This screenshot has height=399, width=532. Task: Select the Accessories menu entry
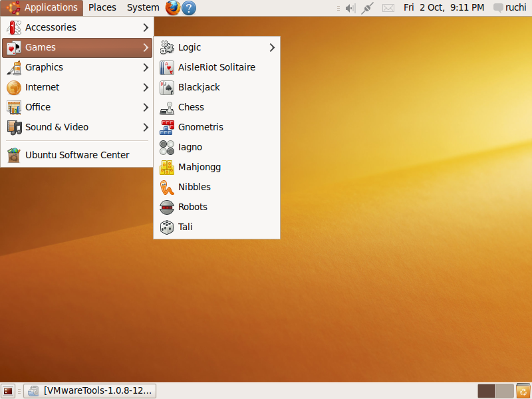pyautogui.click(x=77, y=27)
